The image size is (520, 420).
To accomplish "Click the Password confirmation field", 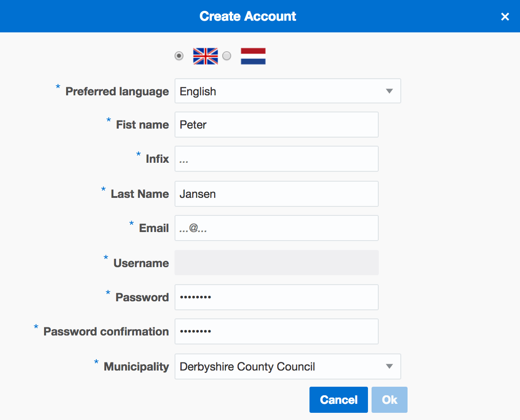I will (276, 331).
